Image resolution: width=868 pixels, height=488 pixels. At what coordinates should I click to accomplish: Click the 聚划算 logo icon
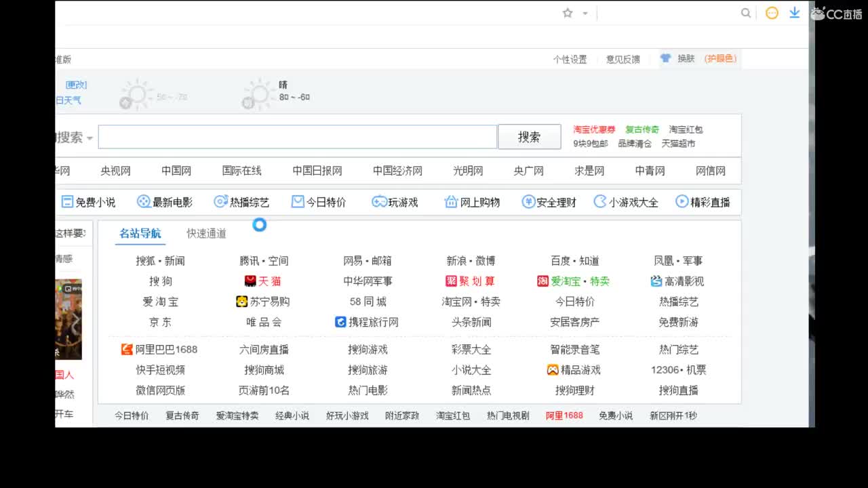pos(451,281)
